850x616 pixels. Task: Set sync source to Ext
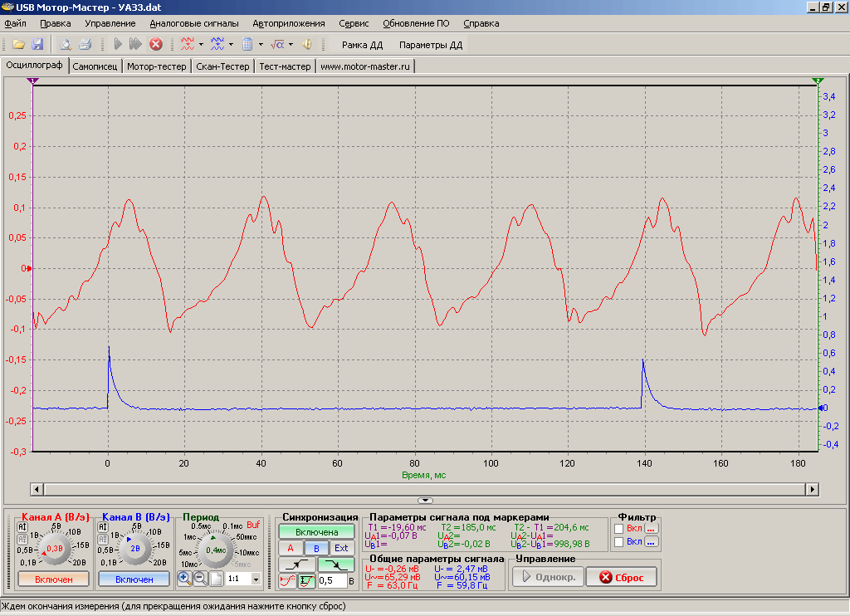click(341, 548)
